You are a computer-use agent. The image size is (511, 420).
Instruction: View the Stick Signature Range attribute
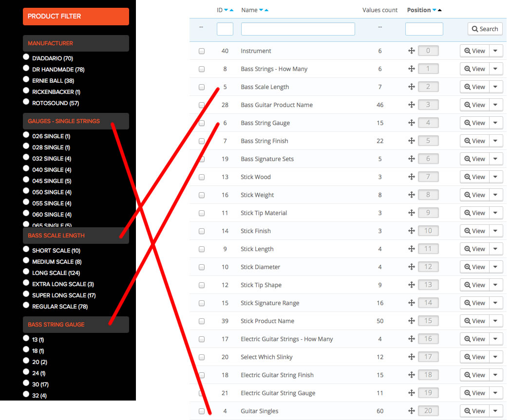pos(475,303)
